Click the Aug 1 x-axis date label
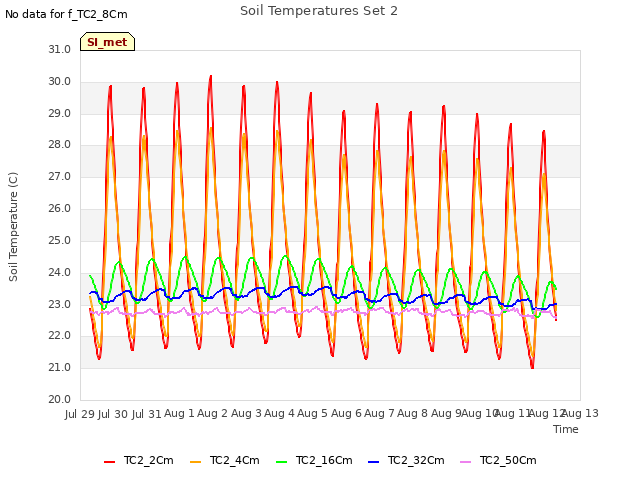The height and width of the screenshot is (480, 640). pyautogui.click(x=179, y=414)
